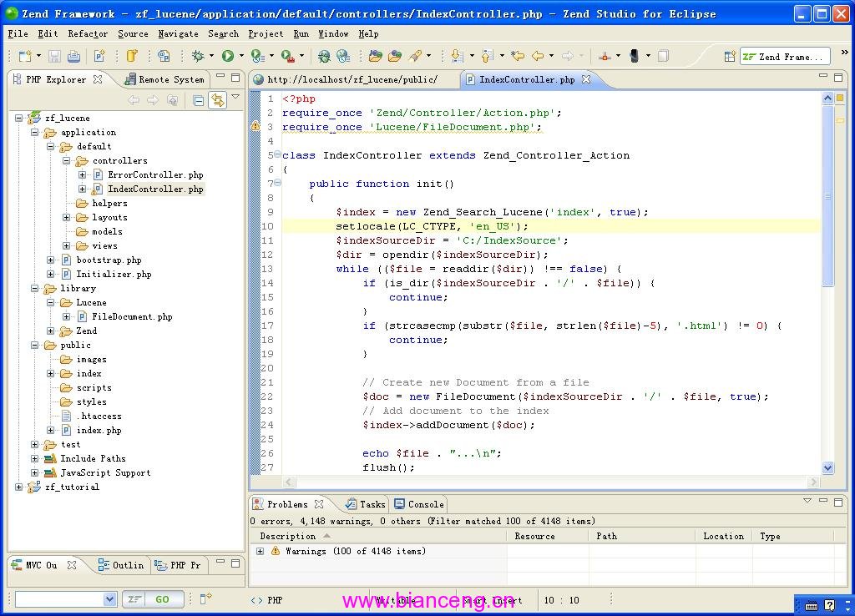
Task: Click the Location column header
Action: (723, 537)
